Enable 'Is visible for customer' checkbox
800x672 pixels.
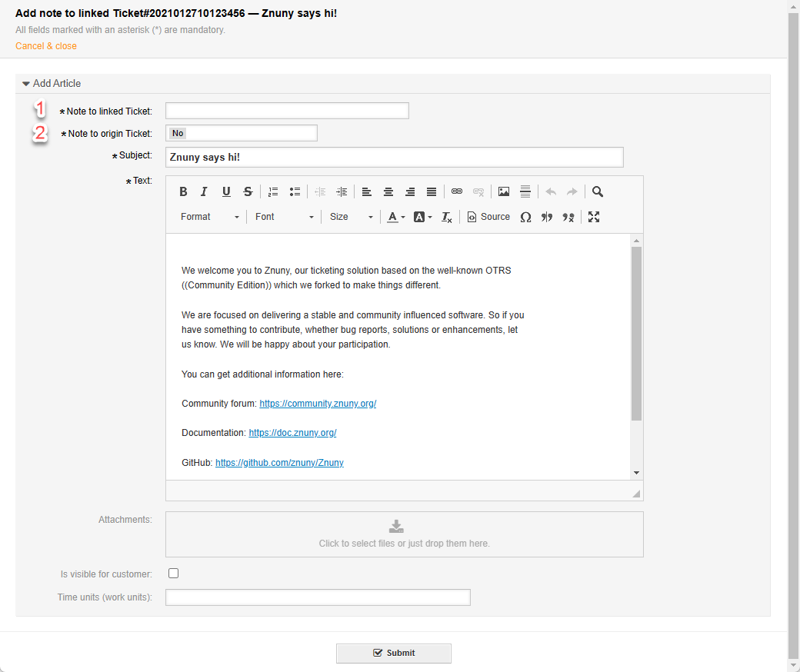click(x=173, y=574)
